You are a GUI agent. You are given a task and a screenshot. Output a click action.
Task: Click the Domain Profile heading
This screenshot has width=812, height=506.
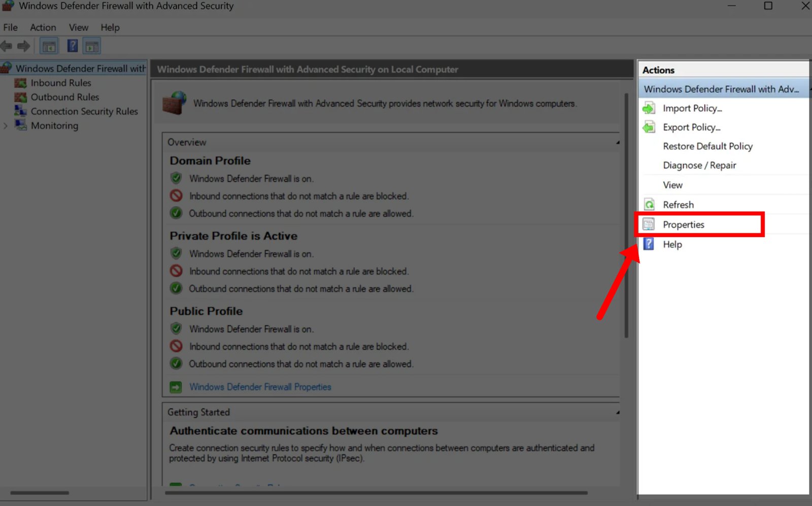pyautogui.click(x=210, y=160)
